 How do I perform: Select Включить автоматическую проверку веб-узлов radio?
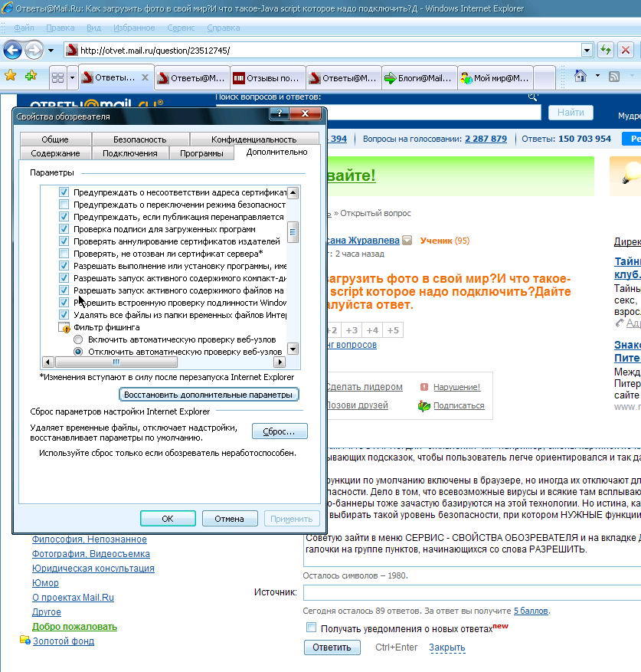[x=78, y=340]
